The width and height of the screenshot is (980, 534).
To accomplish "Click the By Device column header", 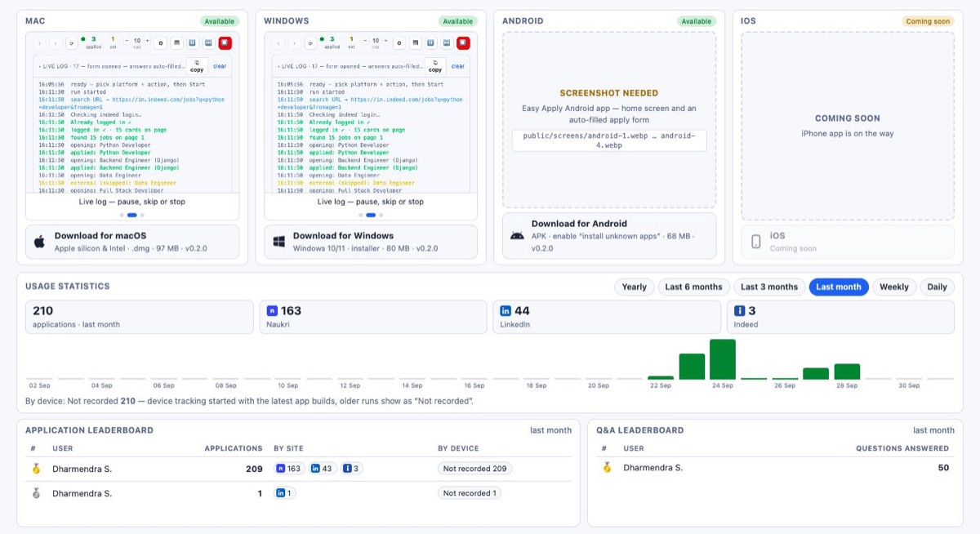I will (x=458, y=448).
